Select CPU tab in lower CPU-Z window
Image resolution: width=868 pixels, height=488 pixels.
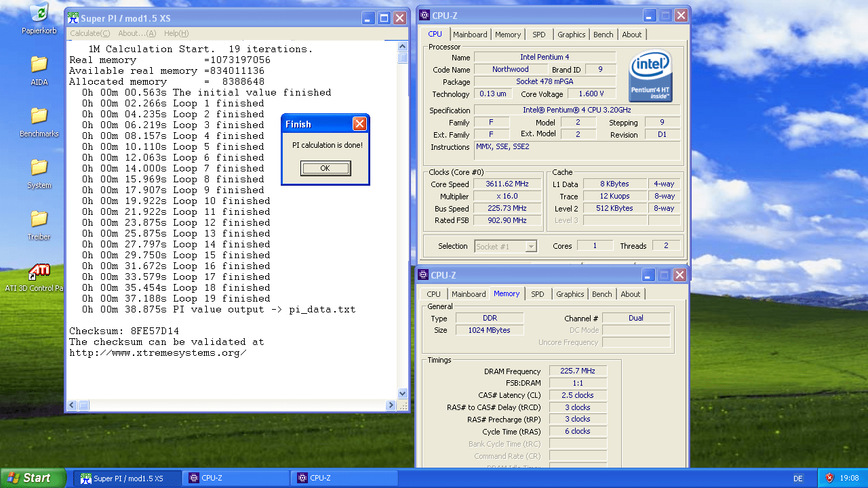click(434, 294)
